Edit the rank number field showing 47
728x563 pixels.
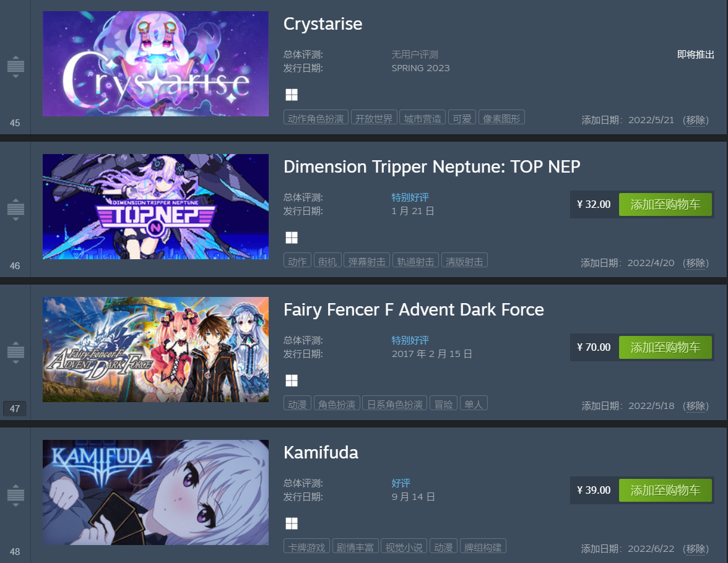click(x=15, y=408)
